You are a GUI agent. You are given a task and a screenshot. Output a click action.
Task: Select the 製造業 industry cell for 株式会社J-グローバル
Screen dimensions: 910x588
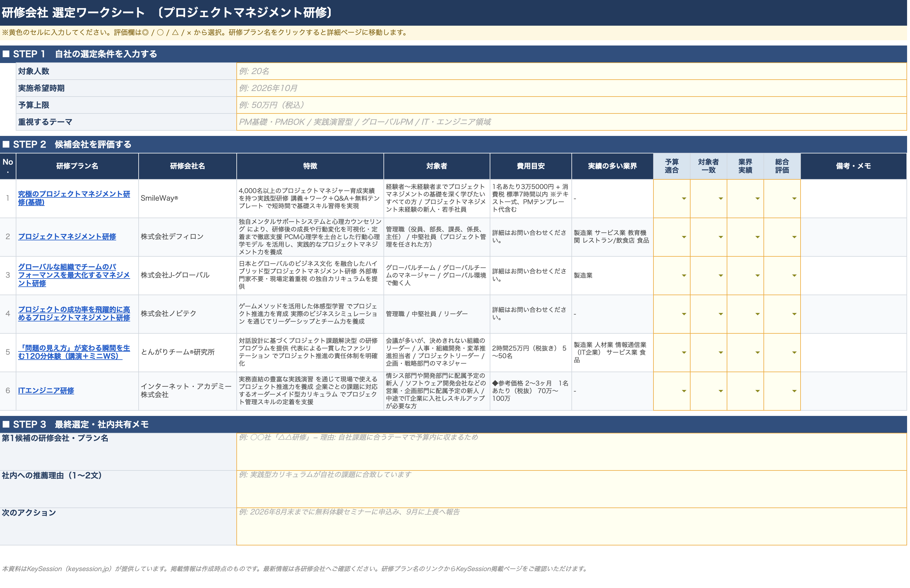612,276
